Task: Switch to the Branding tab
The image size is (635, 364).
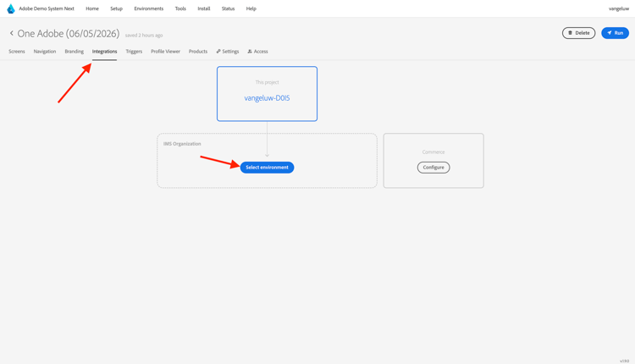Action: (75, 52)
